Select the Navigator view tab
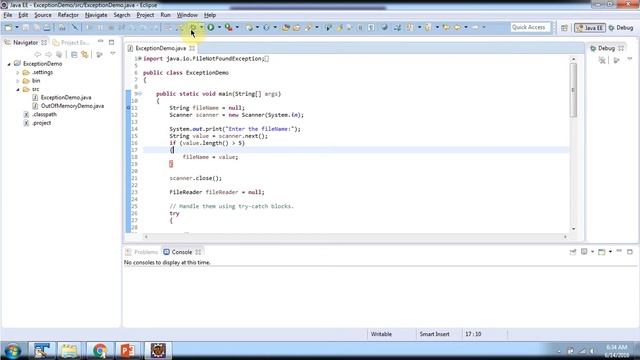Viewport: 640px width, 360px height. click(25, 42)
